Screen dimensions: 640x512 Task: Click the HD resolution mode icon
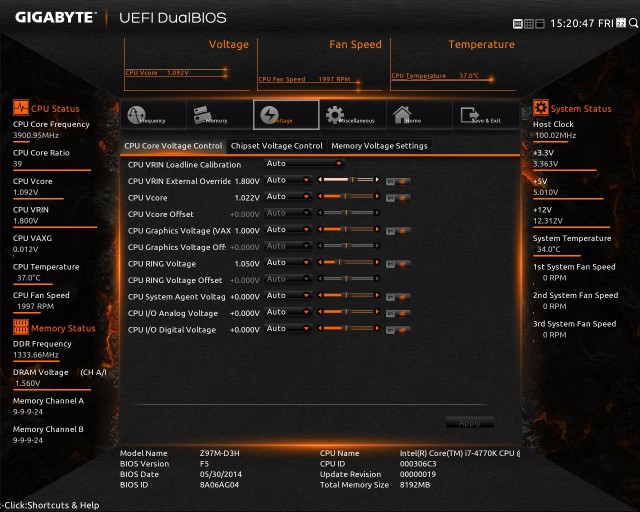pos(518,24)
